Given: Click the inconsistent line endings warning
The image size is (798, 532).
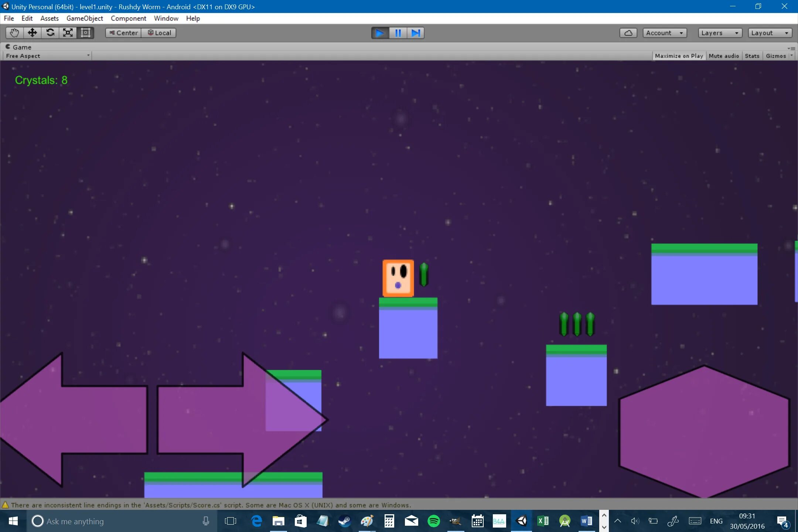Looking at the screenshot, I should coord(211,505).
